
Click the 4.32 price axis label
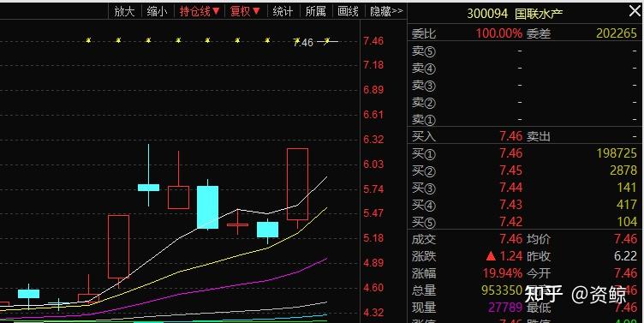(373, 313)
